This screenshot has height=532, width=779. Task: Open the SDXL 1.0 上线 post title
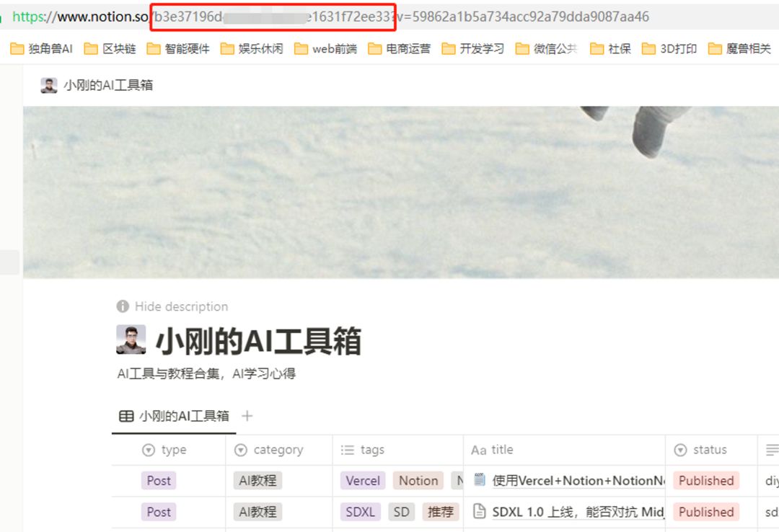click(x=577, y=512)
